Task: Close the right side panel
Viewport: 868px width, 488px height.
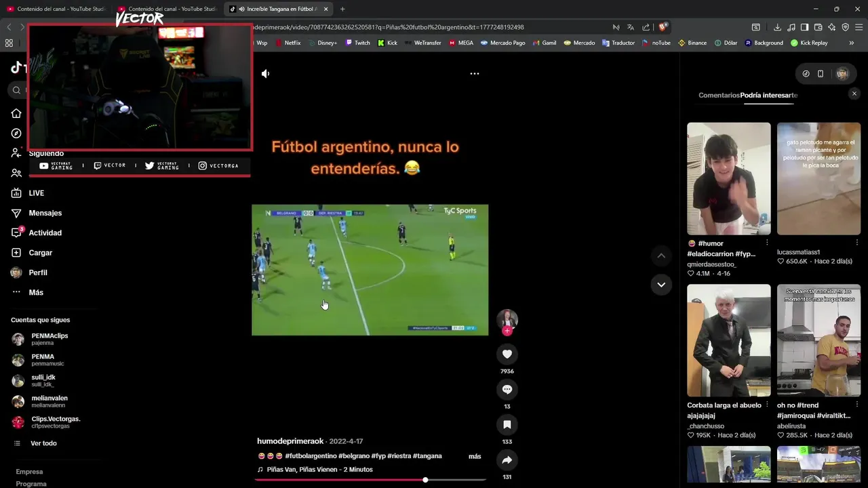Action: pos(854,94)
